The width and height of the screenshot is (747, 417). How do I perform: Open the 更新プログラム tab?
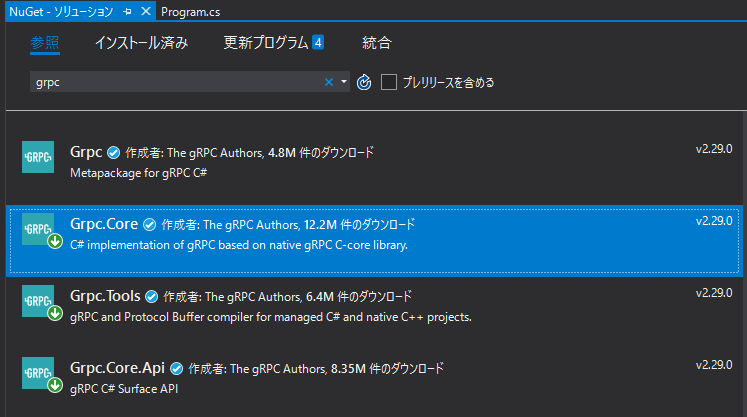tap(273, 43)
